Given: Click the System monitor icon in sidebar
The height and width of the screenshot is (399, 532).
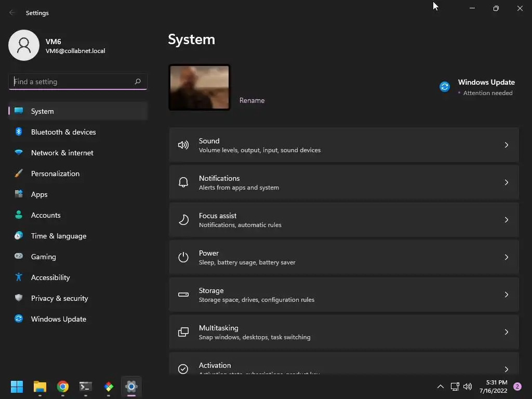Looking at the screenshot, I should [19, 111].
